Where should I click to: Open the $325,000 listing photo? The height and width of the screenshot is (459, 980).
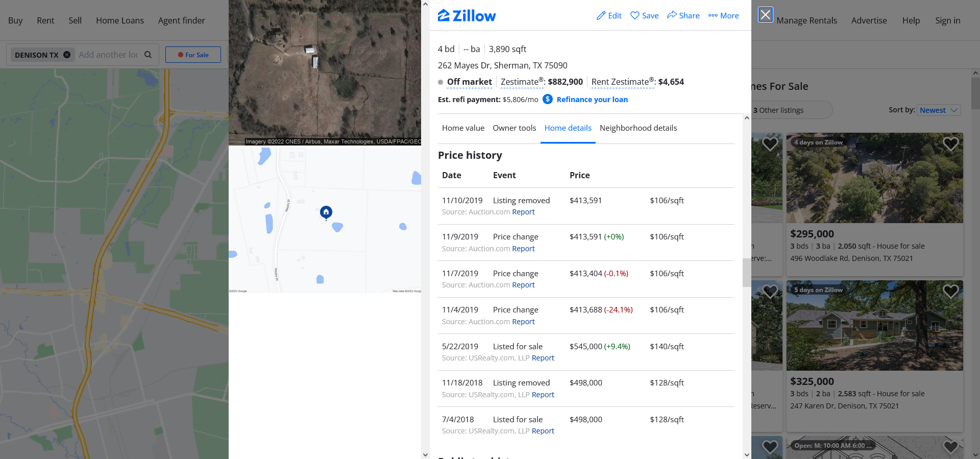coord(874,325)
